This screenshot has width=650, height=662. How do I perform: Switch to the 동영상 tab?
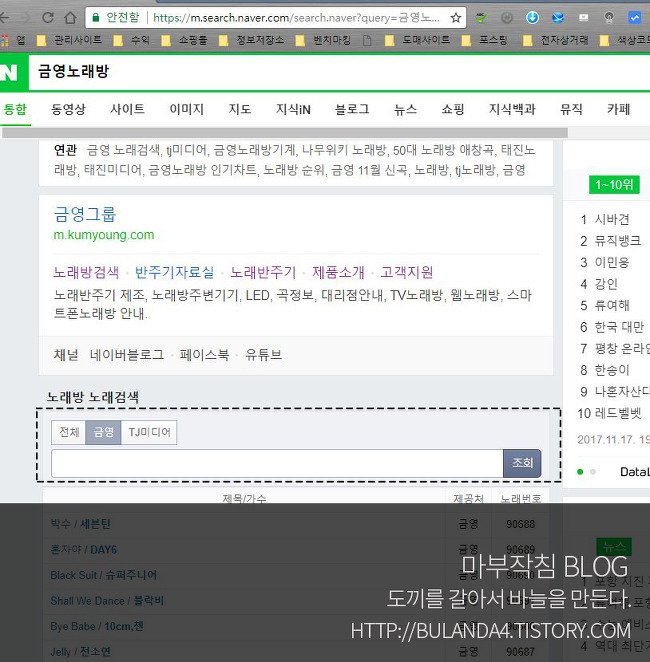click(x=68, y=109)
